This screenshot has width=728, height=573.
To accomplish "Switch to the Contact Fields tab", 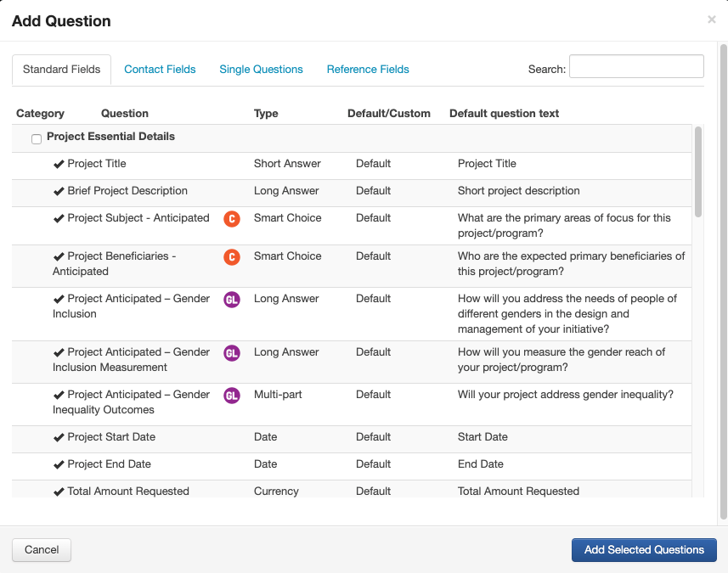I will 160,70.
